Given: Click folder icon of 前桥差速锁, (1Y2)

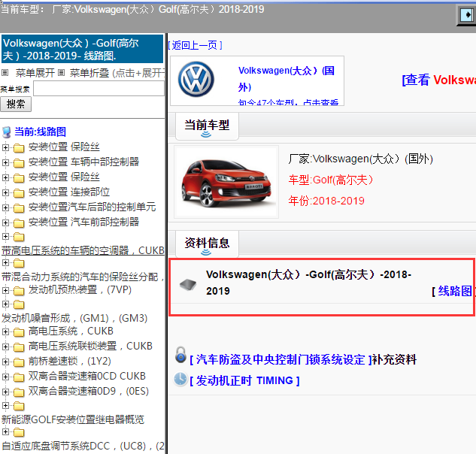Looking at the screenshot, I should click(19, 362).
